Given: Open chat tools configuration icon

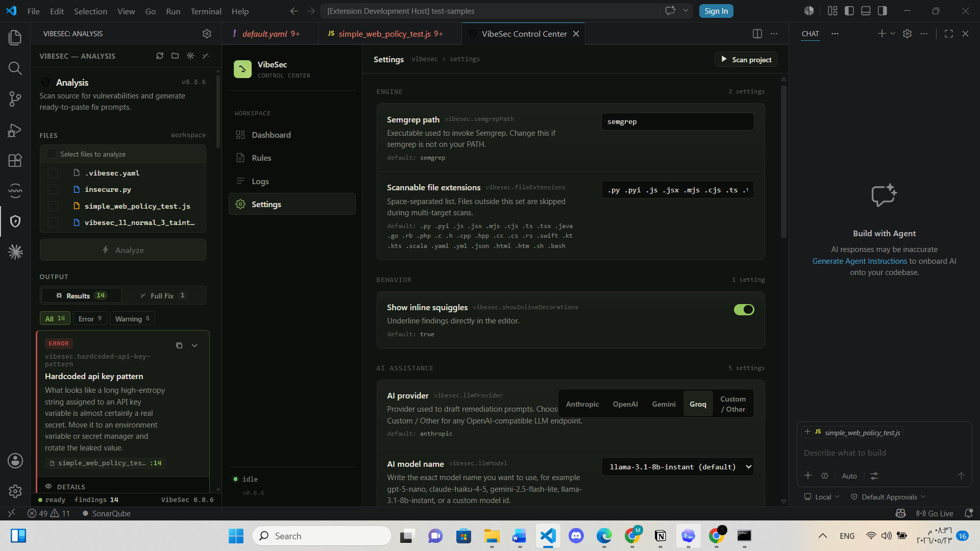Looking at the screenshot, I should [874, 475].
